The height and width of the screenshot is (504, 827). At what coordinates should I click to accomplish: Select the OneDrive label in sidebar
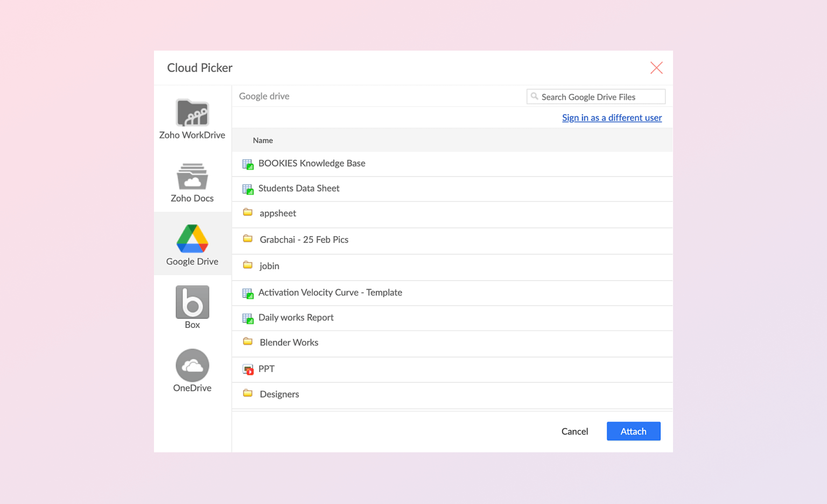(x=192, y=388)
